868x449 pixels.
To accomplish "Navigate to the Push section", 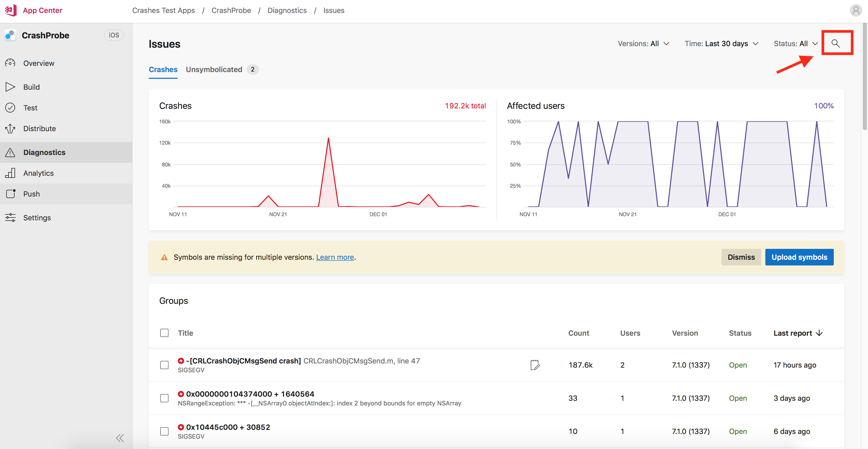I will pyautogui.click(x=31, y=194).
